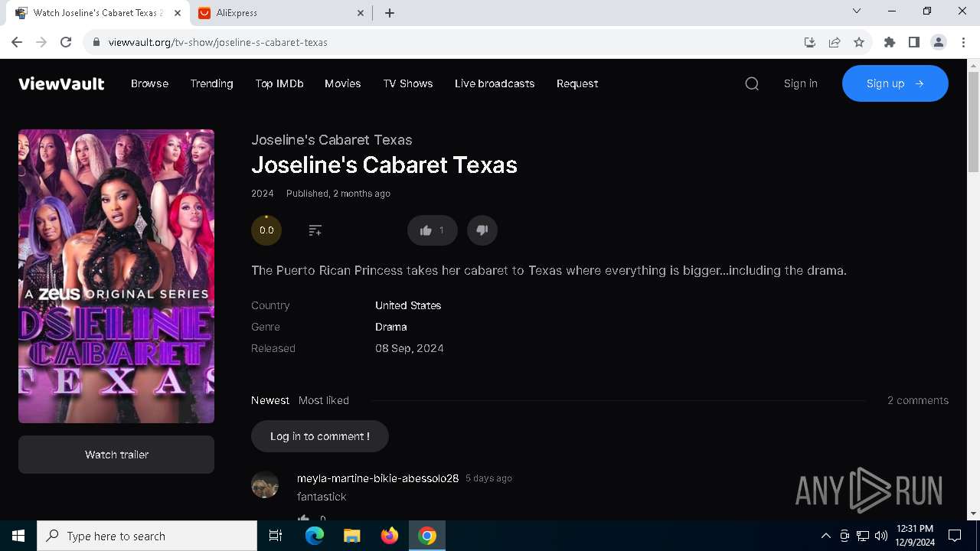980x551 pixels.
Task: Click the network tray icon
Action: (863, 536)
